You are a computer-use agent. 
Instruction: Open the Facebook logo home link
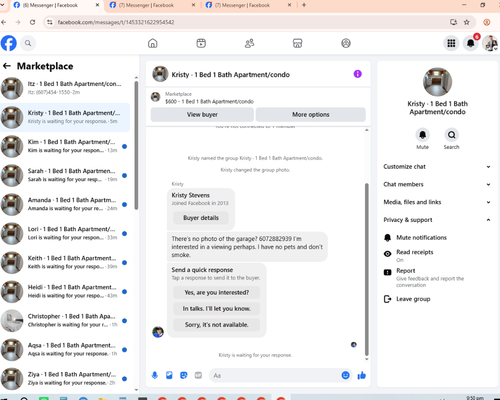pyautogui.click(x=9, y=43)
